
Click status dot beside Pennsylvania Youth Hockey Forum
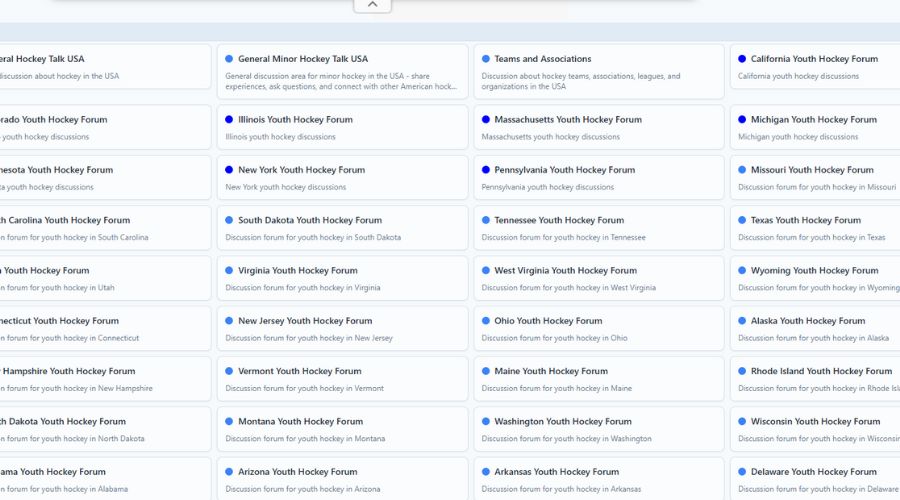486,170
